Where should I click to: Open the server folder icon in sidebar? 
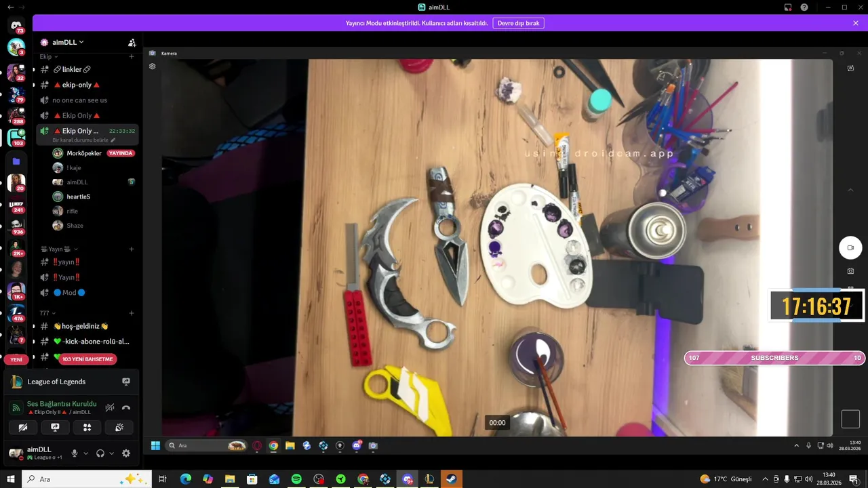tap(16, 161)
